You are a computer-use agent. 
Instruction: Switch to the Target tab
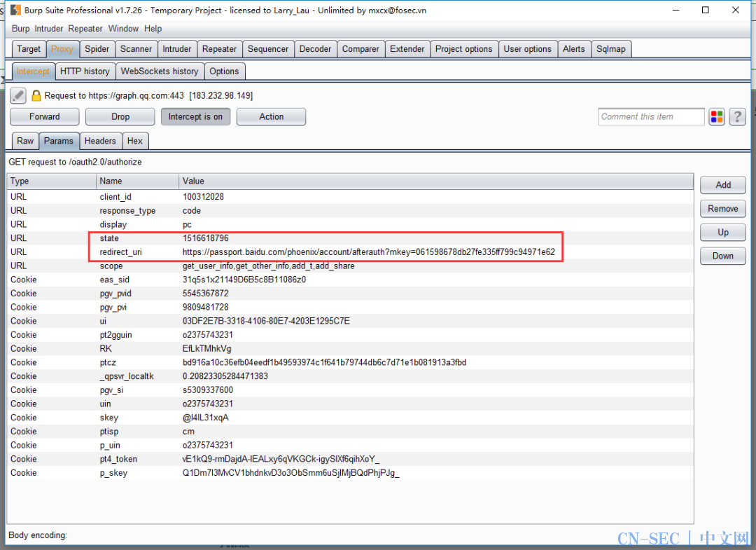click(x=29, y=49)
